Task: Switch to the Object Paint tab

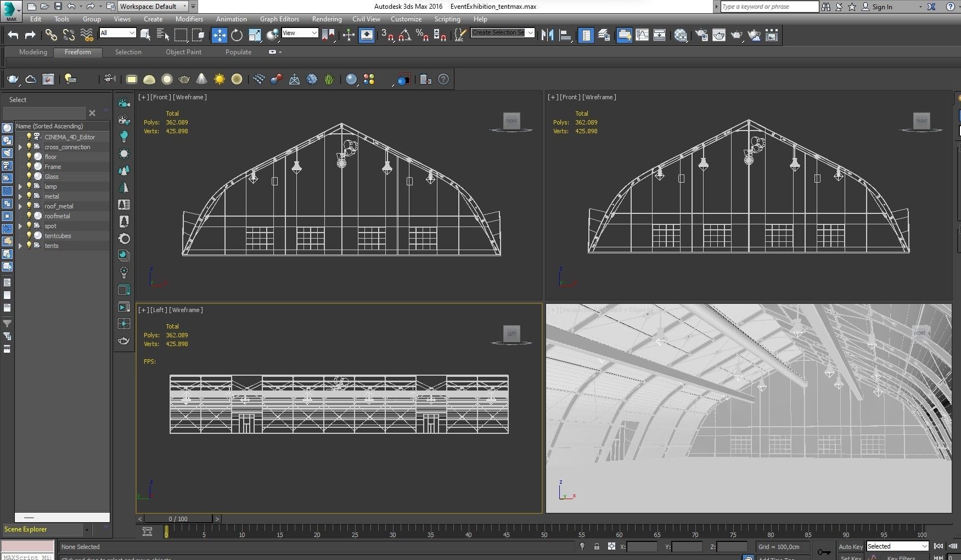Action: (x=183, y=52)
